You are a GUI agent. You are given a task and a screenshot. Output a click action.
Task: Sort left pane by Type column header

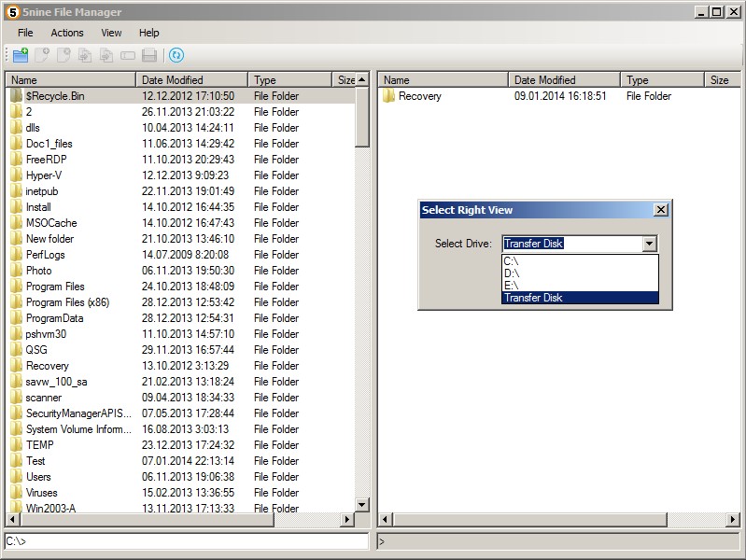289,80
